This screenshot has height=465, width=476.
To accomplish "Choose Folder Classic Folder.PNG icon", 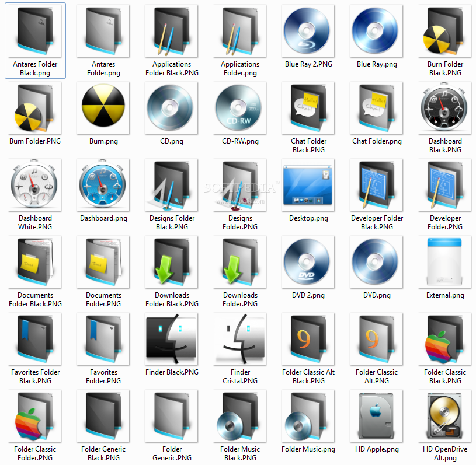I will coord(35,416).
